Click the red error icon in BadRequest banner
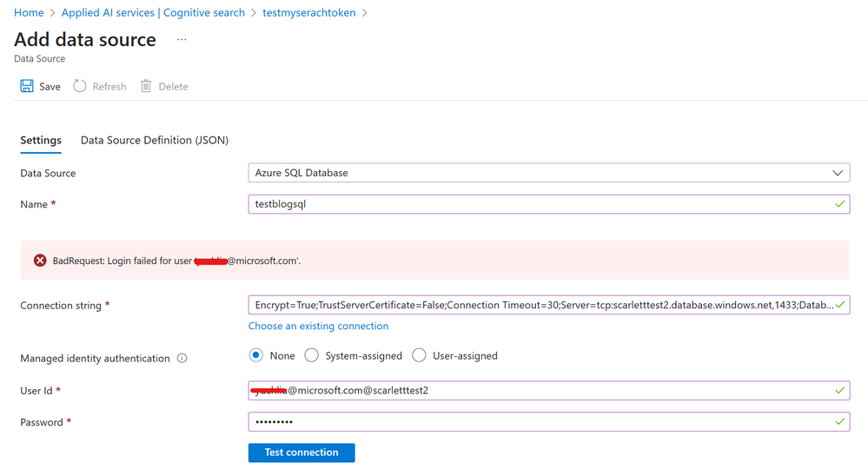Image resolution: width=868 pixels, height=469 pixels. click(40, 261)
